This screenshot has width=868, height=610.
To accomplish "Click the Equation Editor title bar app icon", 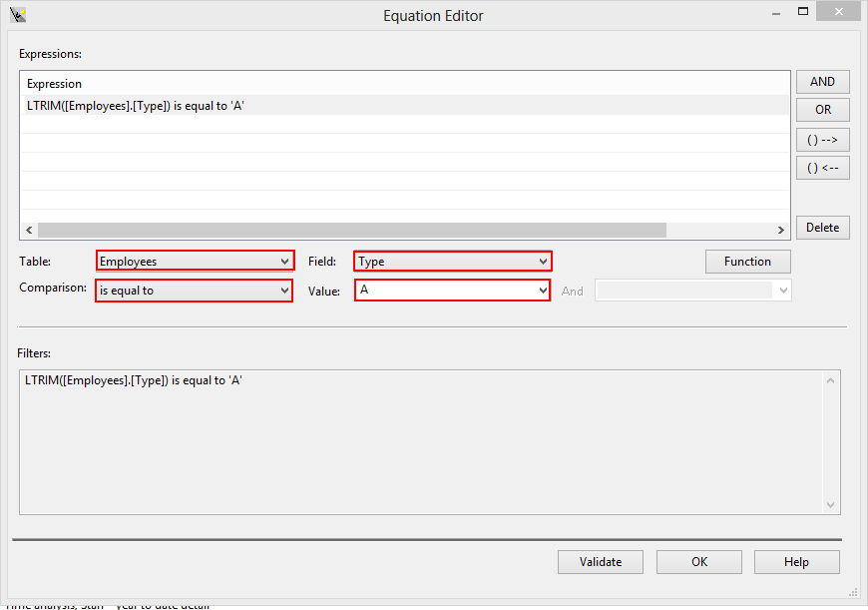I will point(17,15).
